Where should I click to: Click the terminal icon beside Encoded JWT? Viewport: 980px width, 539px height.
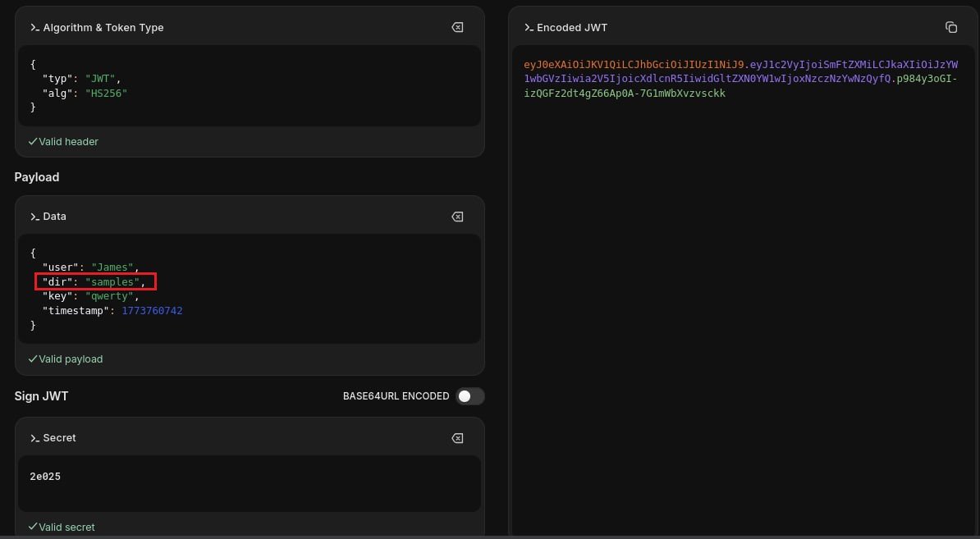(x=529, y=28)
